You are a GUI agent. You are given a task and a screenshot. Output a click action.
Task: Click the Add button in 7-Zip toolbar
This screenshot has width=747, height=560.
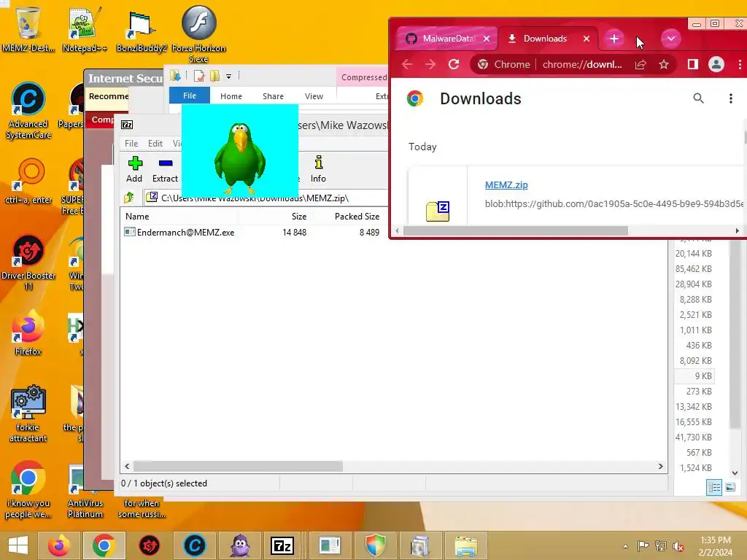(x=134, y=169)
